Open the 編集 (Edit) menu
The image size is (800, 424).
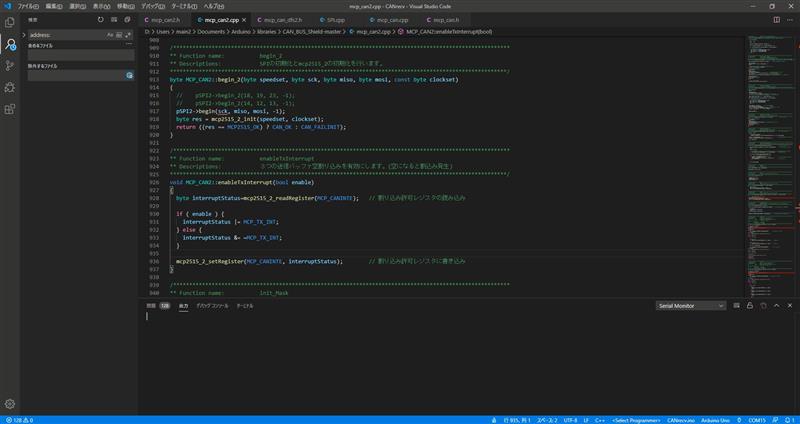(x=54, y=7)
